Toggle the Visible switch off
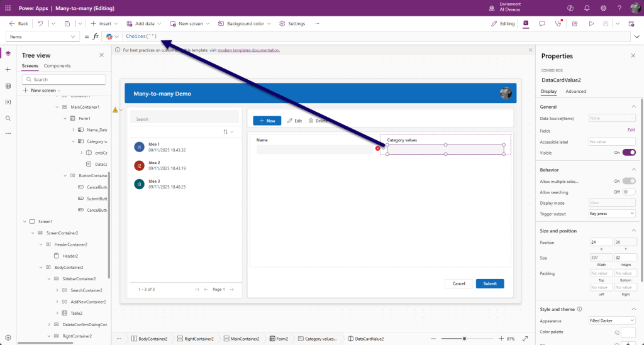 [x=628, y=152]
